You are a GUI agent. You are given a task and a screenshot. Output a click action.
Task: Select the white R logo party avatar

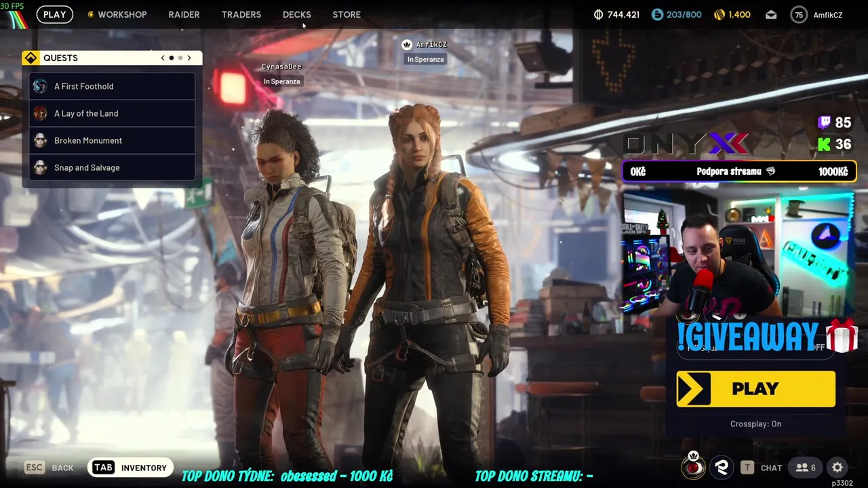pyautogui.click(x=722, y=467)
